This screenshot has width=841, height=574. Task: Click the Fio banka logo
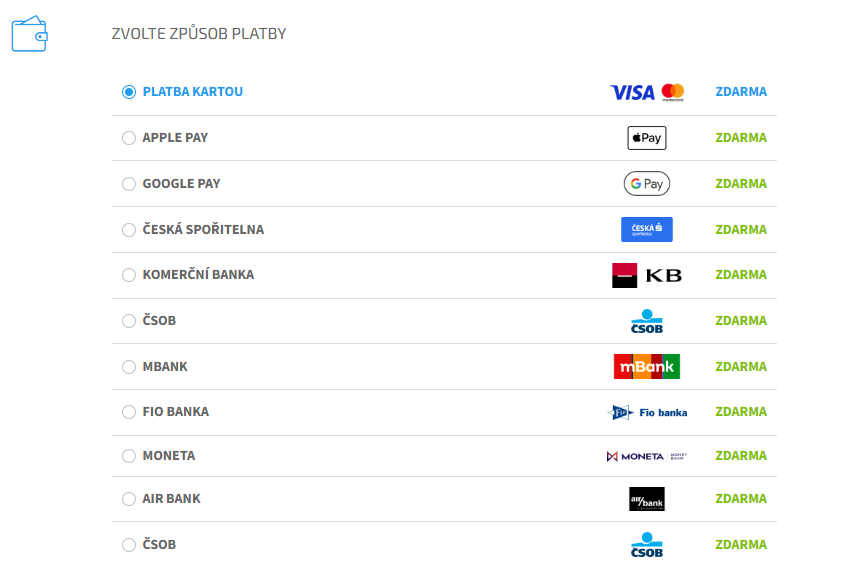(647, 412)
